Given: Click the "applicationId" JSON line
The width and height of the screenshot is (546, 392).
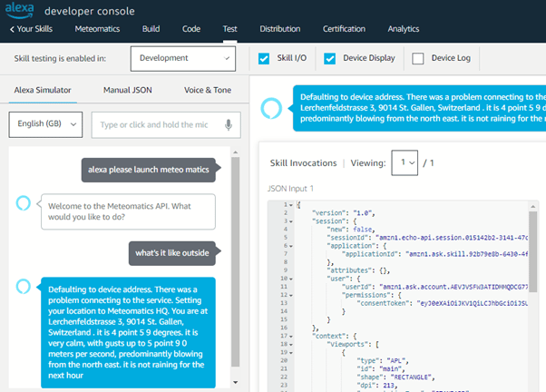Looking at the screenshot, I should point(434,254).
